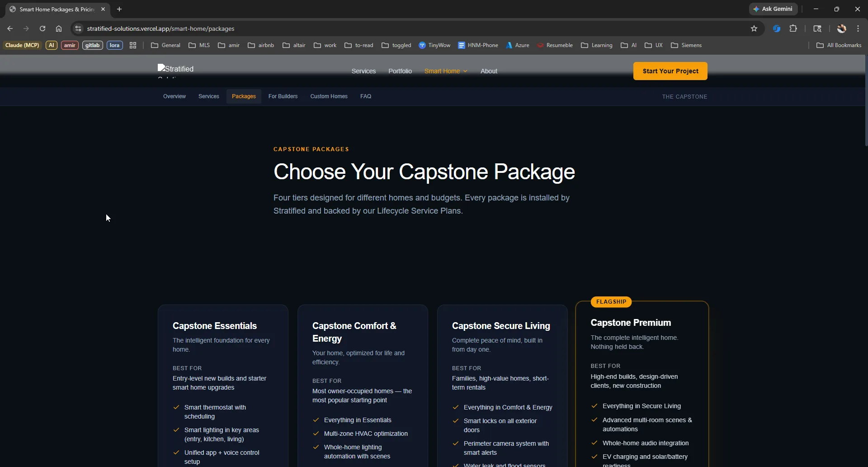Reload the current page
The height and width of the screenshot is (467, 868).
pyautogui.click(x=42, y=29)
